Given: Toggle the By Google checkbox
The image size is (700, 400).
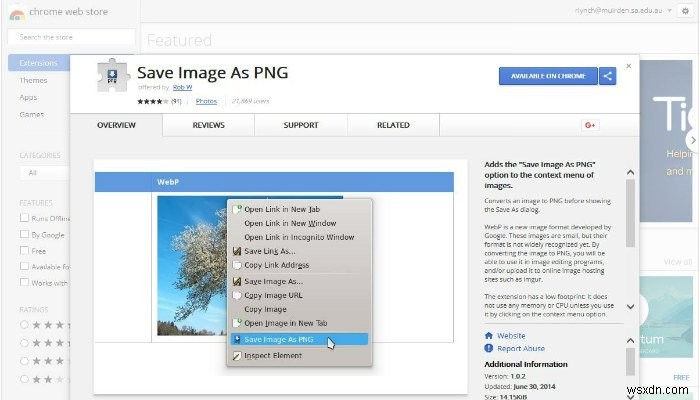Looking at the screenshot, I should (x=25, y=234).
